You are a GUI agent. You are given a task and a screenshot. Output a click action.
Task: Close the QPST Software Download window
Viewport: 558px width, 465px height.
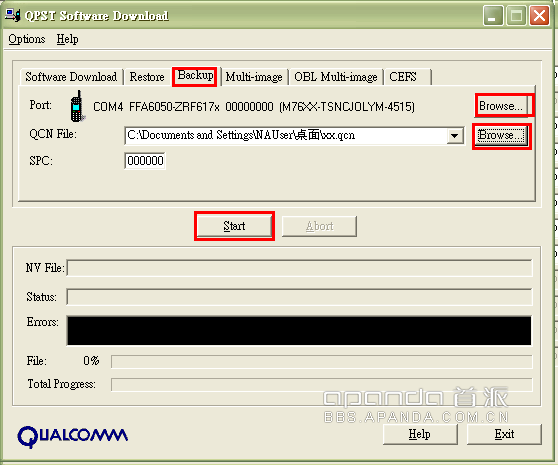coord(539,16)
